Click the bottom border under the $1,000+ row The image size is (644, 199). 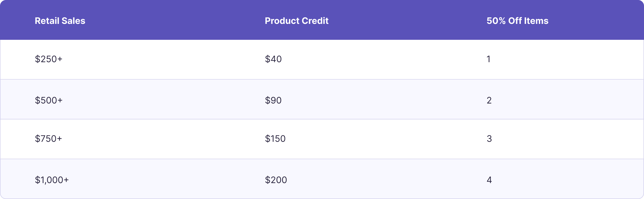[322, 199]
